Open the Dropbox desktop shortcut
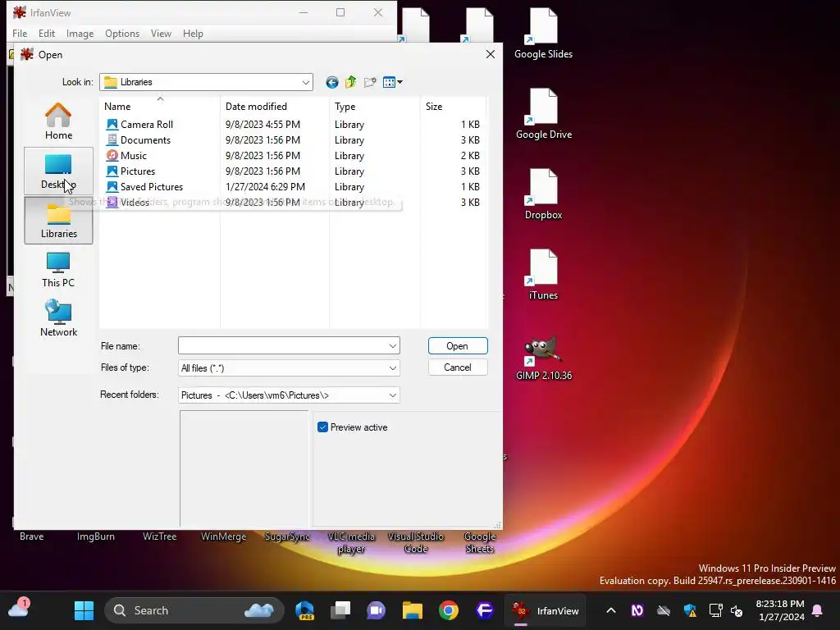Image resolution: width=840 pixels, height=630 pixels. (543, 194)
